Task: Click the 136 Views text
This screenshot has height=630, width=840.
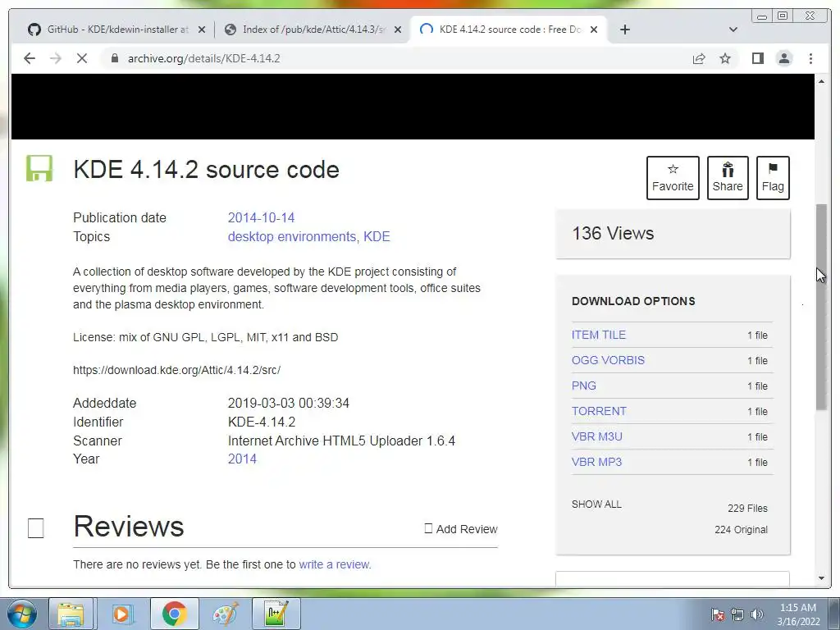Action: coord(613,234)
